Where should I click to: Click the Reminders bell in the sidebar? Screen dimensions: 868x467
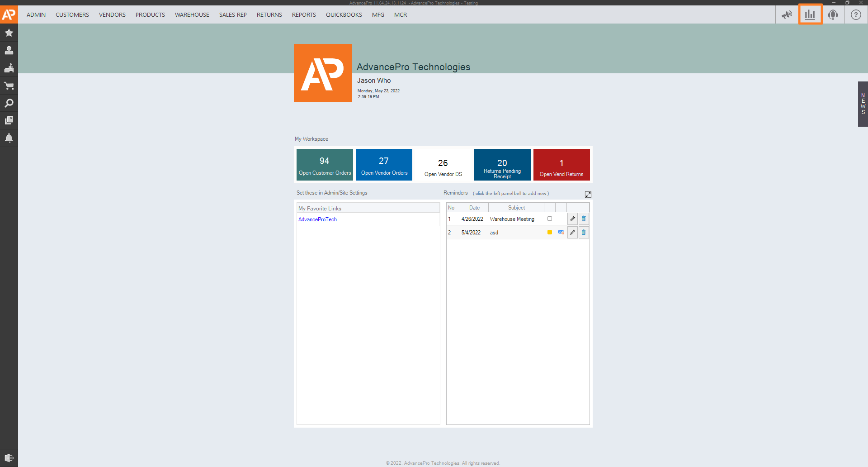[x=9, y=138]
